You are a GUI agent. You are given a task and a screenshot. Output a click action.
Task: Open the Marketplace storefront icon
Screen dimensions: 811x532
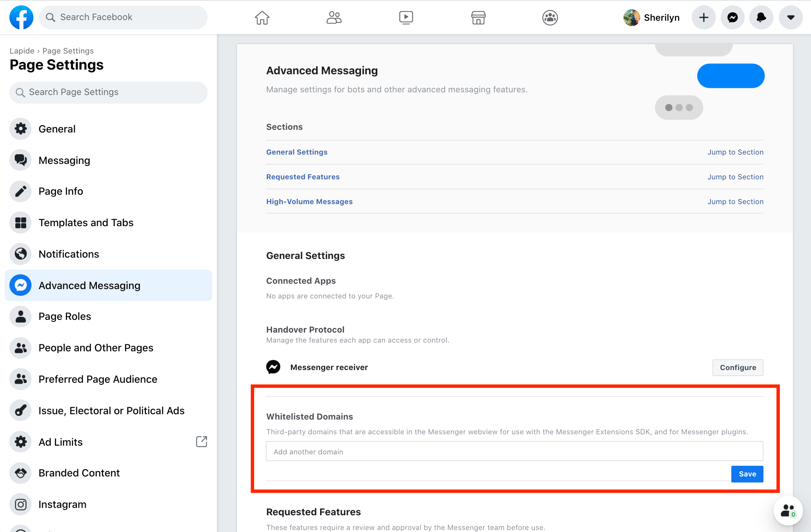[478, 17]
